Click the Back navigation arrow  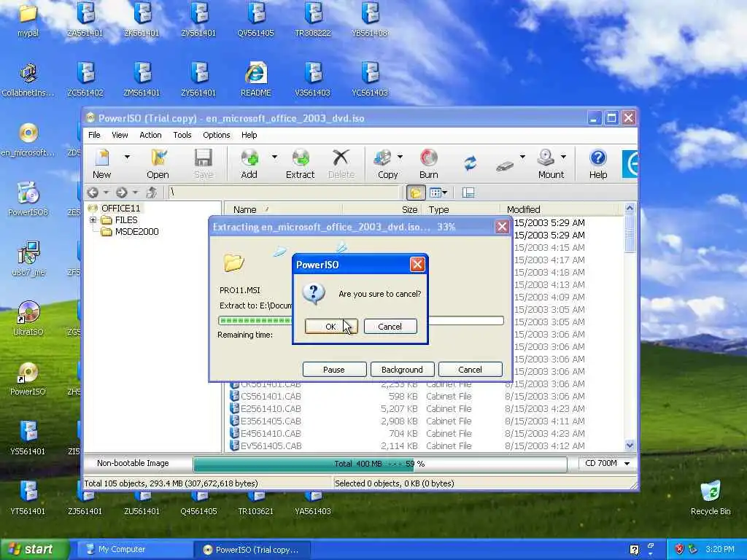pos(93,192)
